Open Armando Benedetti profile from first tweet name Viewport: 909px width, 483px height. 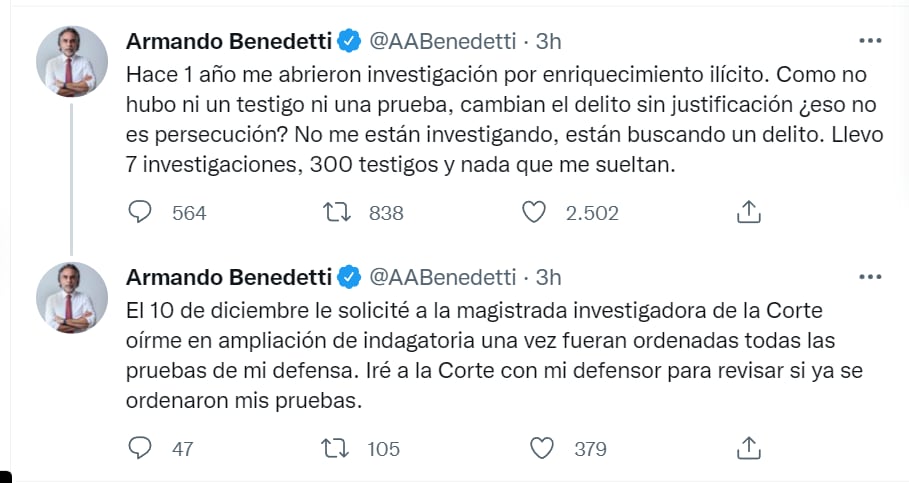tap(227, 41)
